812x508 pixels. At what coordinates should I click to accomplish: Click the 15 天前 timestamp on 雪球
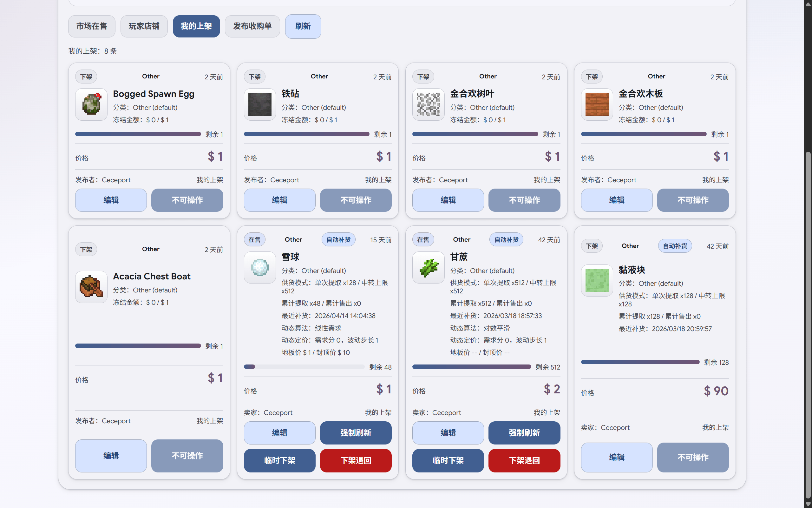point(381,240)
